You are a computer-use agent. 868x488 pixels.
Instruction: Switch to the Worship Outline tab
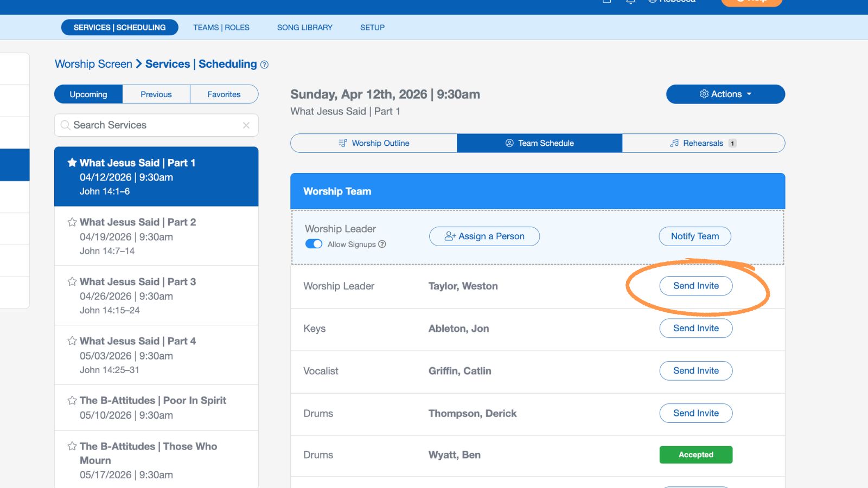374,143
